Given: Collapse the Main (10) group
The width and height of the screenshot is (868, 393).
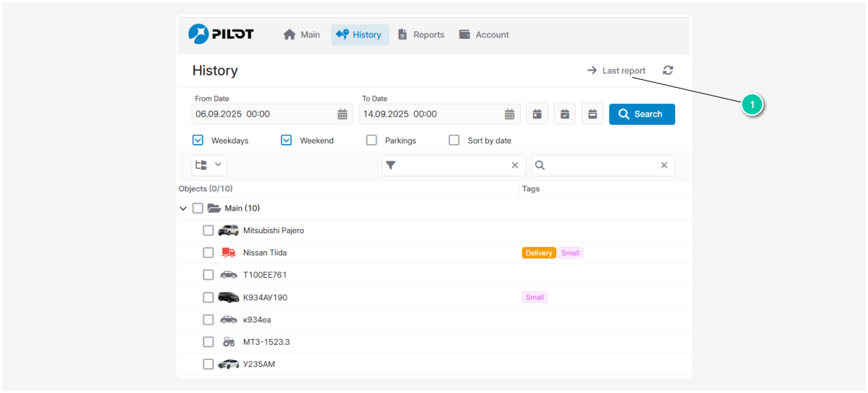Looking at the screenshot, I should coord(183,209).
